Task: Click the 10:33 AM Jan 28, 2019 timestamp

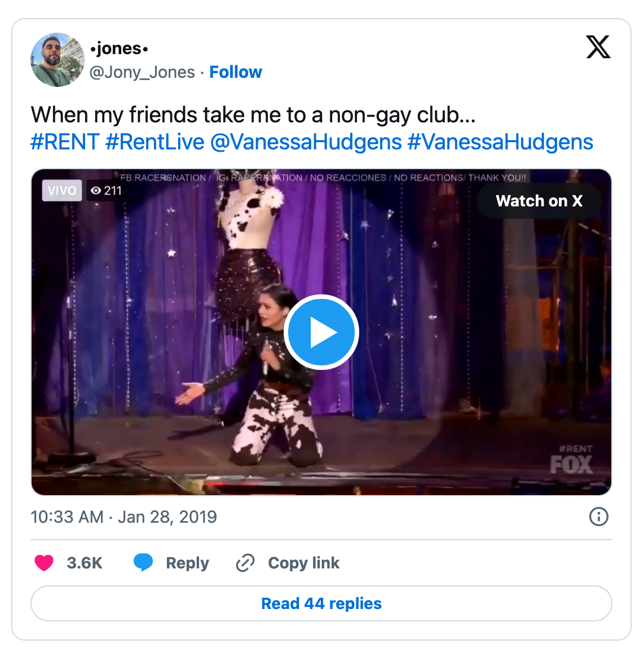Action: (123, 517)
